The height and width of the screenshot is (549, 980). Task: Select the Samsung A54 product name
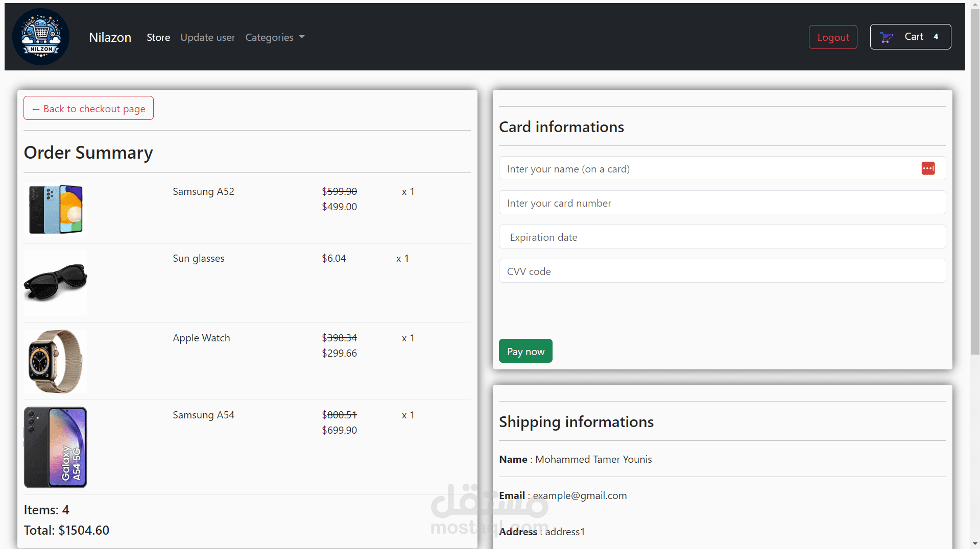203,415
